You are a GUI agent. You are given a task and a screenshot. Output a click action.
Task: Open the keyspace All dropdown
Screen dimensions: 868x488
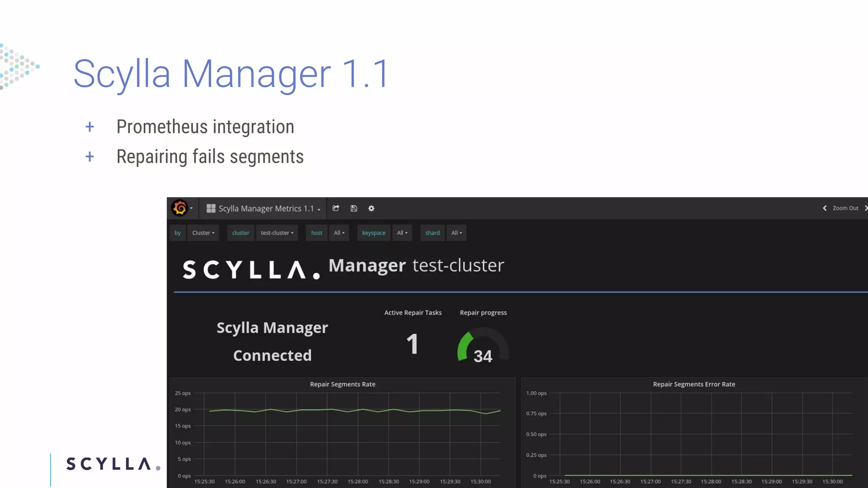[402, 233]
